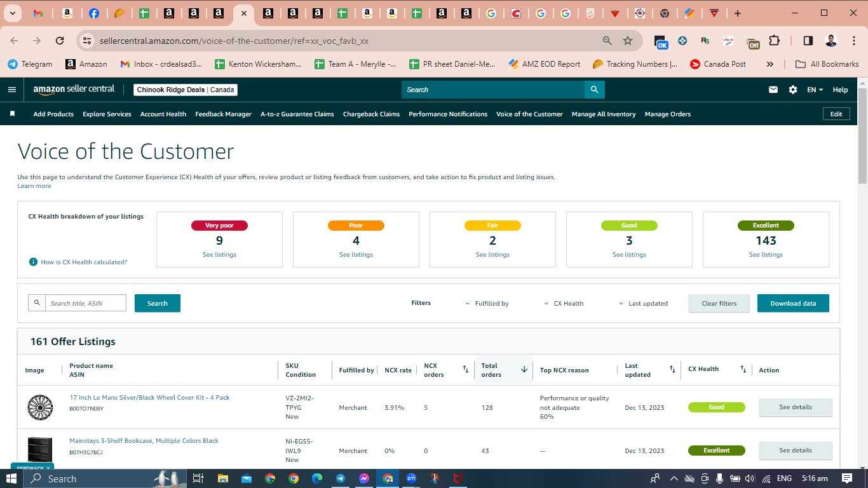The width and height of the screenshot is (868, 488).
Task: Click the zoom magnifier icon in address bar
Action: 607,41
